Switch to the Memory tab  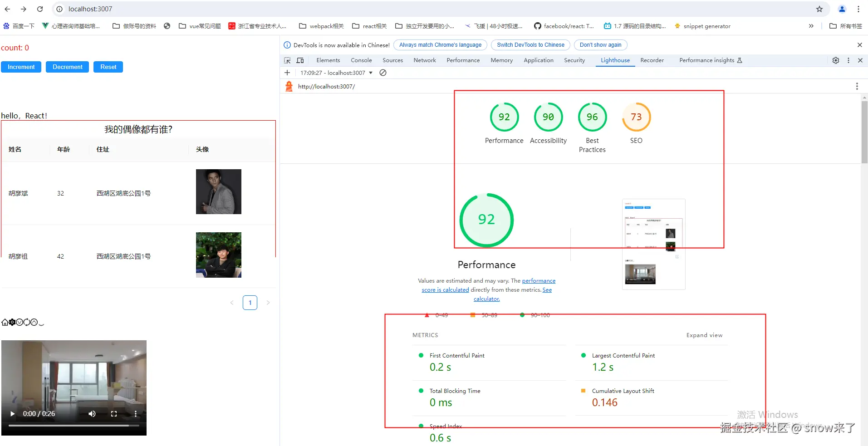coord(501,60)
